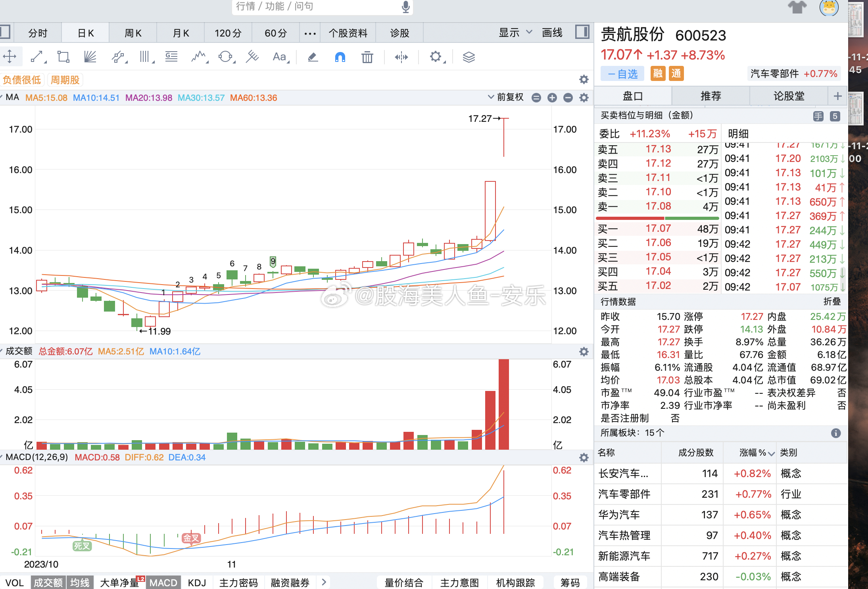
Task: Click the 诊股 diagnosis button
Action: click(x=399, y=33)
